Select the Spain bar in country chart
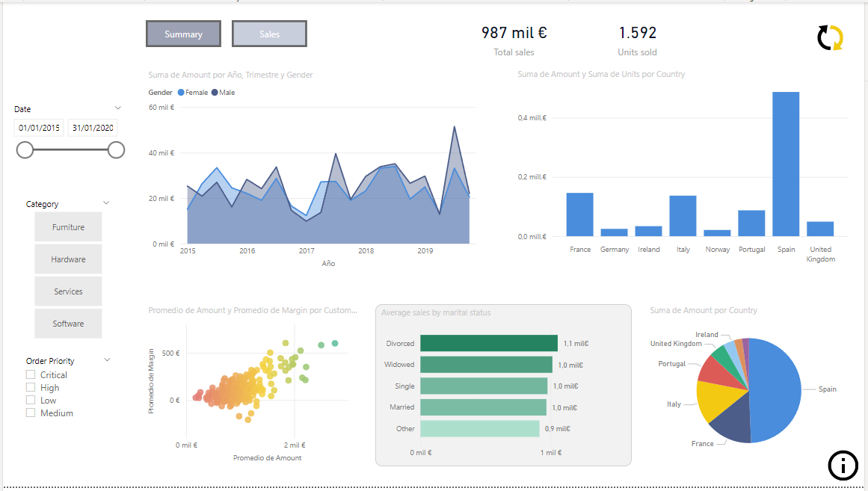The height and width of the screenshot is (491, 868). click(785, 164)
